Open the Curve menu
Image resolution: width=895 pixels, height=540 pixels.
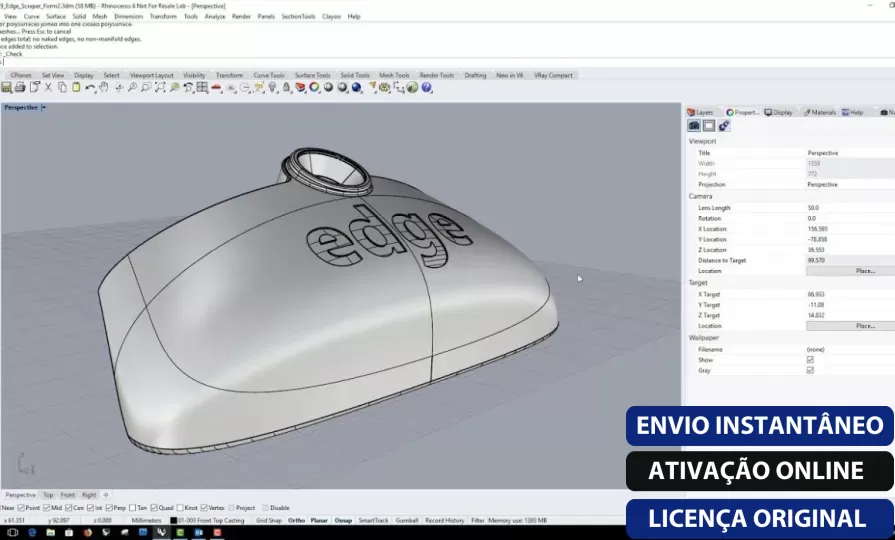(x=31, y=17)
